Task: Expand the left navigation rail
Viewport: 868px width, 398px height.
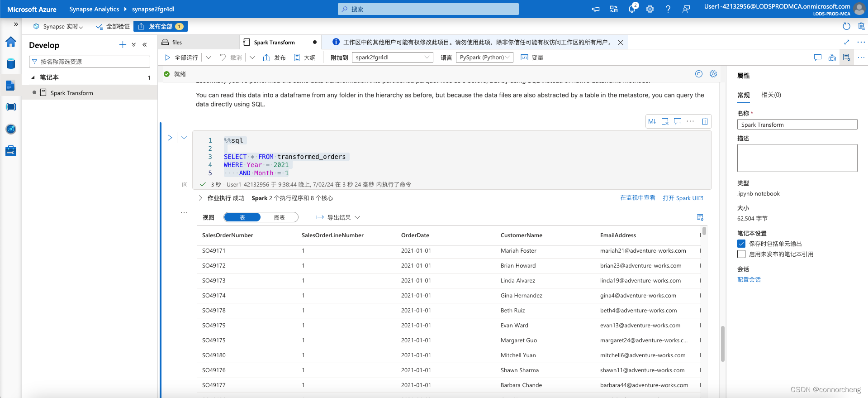Action: (x=16, y=24)
